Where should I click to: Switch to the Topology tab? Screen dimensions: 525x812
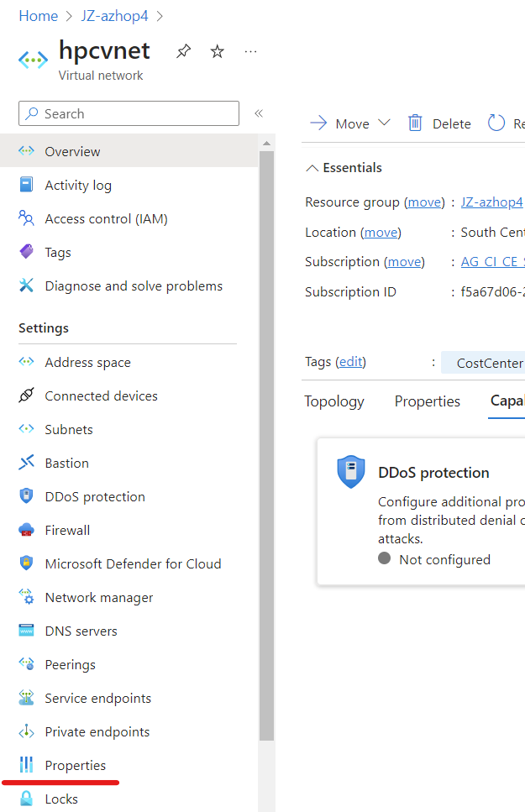pos(334,401)
